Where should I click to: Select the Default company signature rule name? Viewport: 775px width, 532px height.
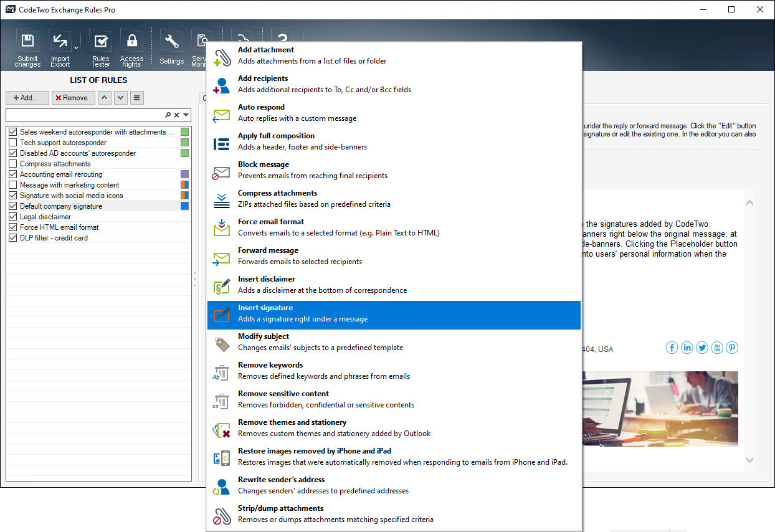(61, 206)
